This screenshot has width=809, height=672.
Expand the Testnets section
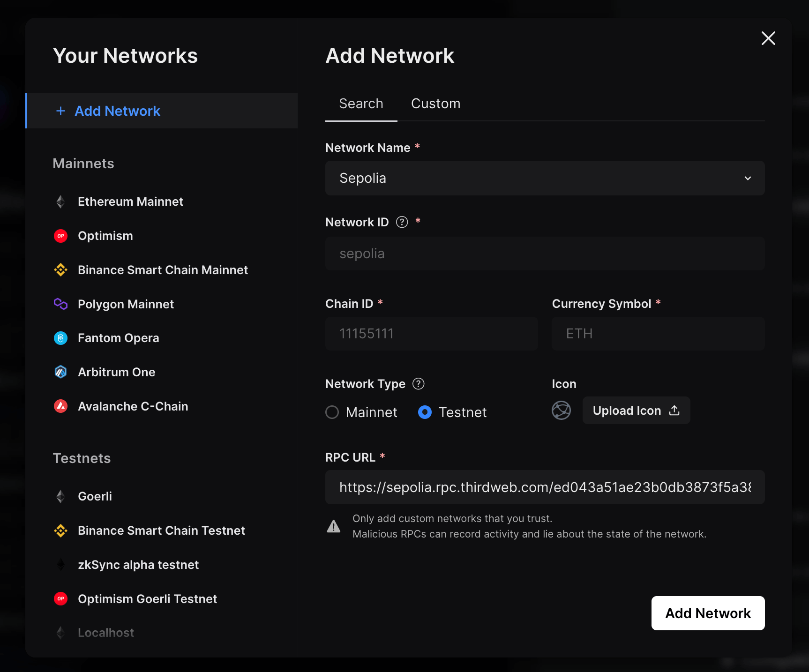82,458
